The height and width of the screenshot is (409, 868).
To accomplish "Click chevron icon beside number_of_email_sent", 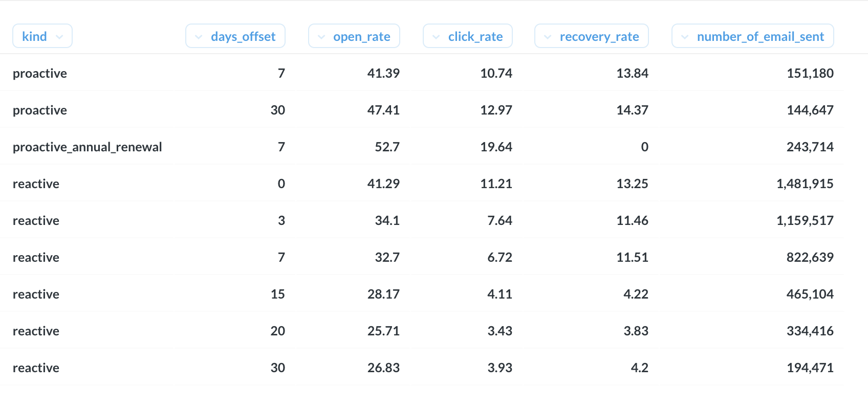I will (x=685, y=37).
